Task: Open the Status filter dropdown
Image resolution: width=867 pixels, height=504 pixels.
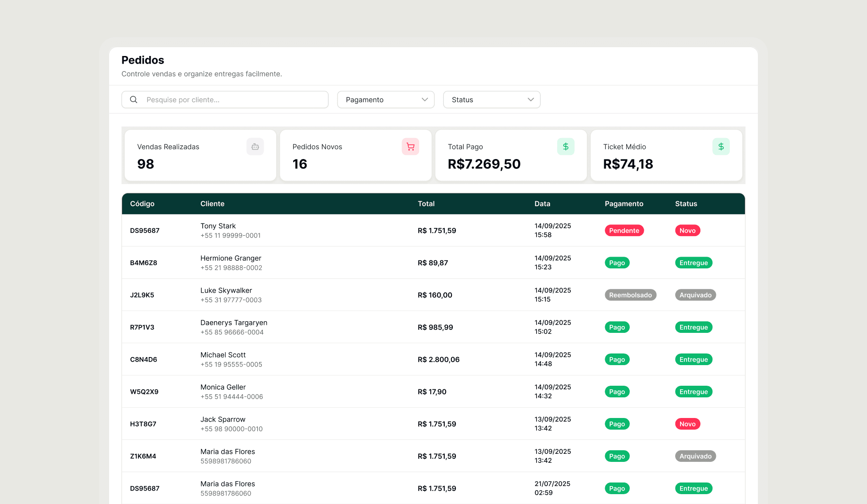Action: point(491,99)
